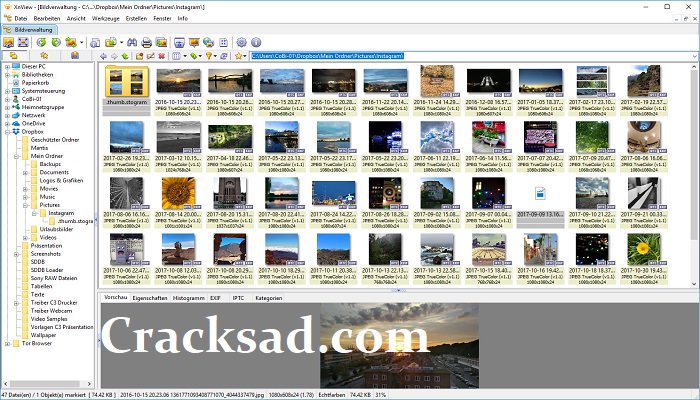
Task: Switch to the EXIF tab
Action: (215, 298)
